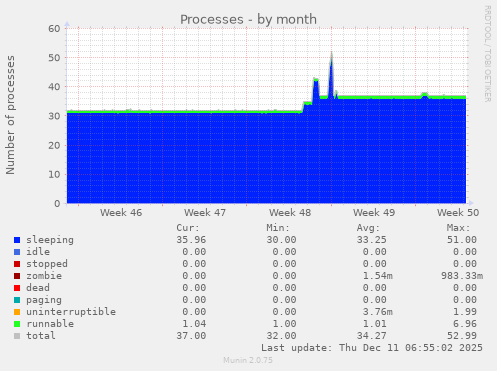The image size is (497, 371).
Task: Click total average value 34.27
Action: (371, 336)
